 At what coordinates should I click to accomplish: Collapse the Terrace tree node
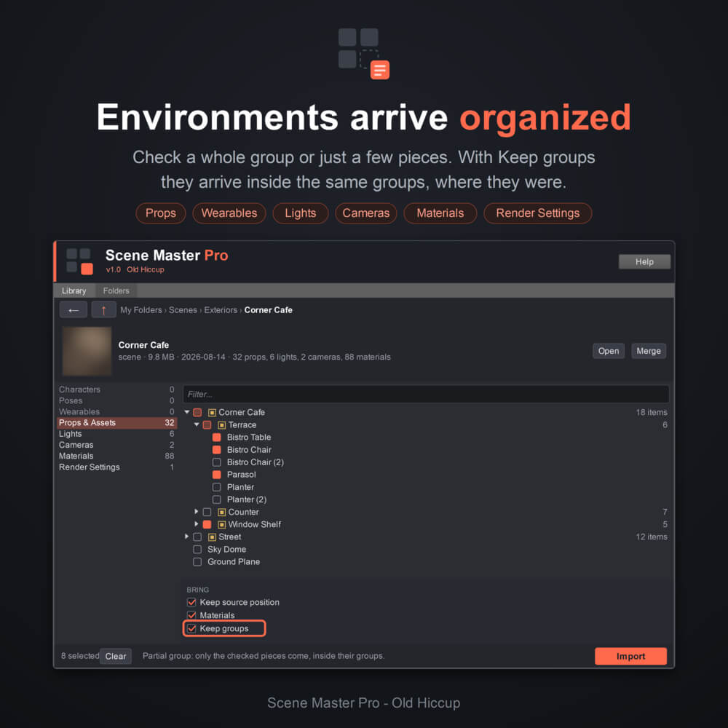(197, 424)
